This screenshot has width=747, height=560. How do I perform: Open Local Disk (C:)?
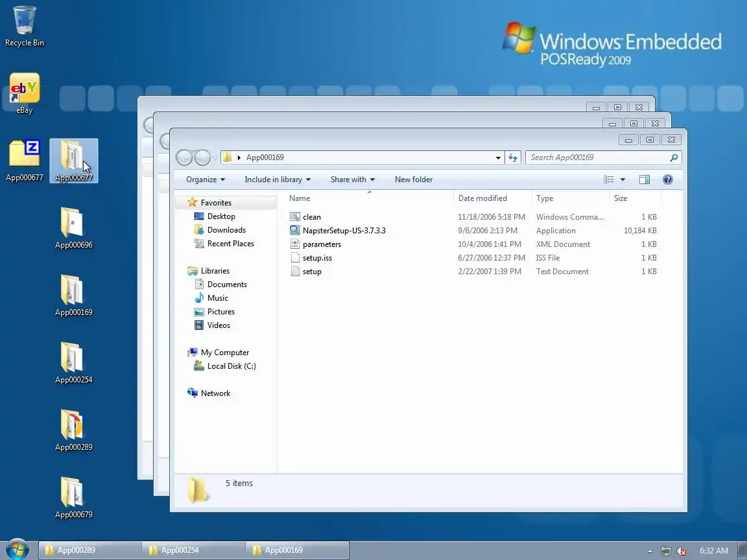231,366
